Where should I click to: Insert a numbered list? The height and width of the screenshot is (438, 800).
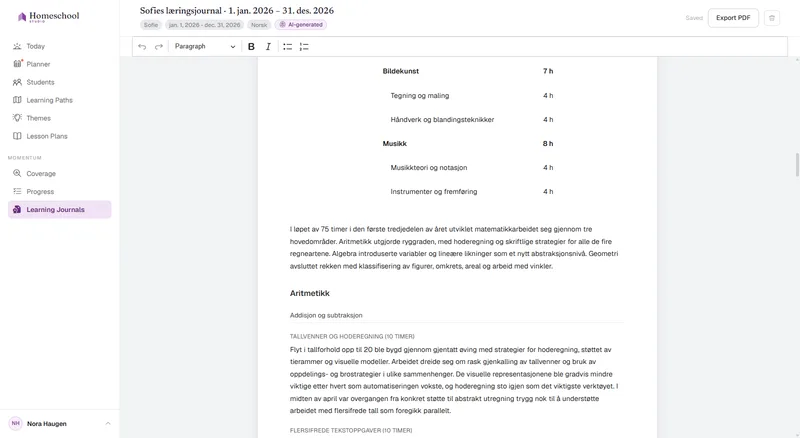[304, 46]
